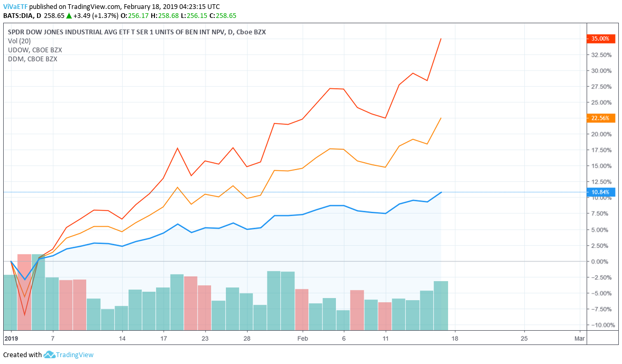The width and height of the screenshot is (622, 364).
Task: Click the 'O:256.17' open price value
Action: pyautogui.click(x=135, y=16)
